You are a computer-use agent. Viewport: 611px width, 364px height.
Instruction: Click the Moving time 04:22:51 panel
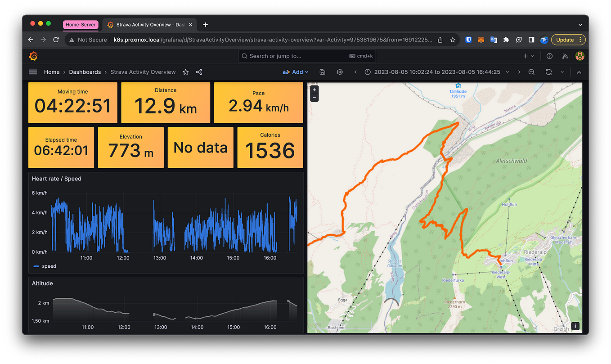click(x=73, y=103)
